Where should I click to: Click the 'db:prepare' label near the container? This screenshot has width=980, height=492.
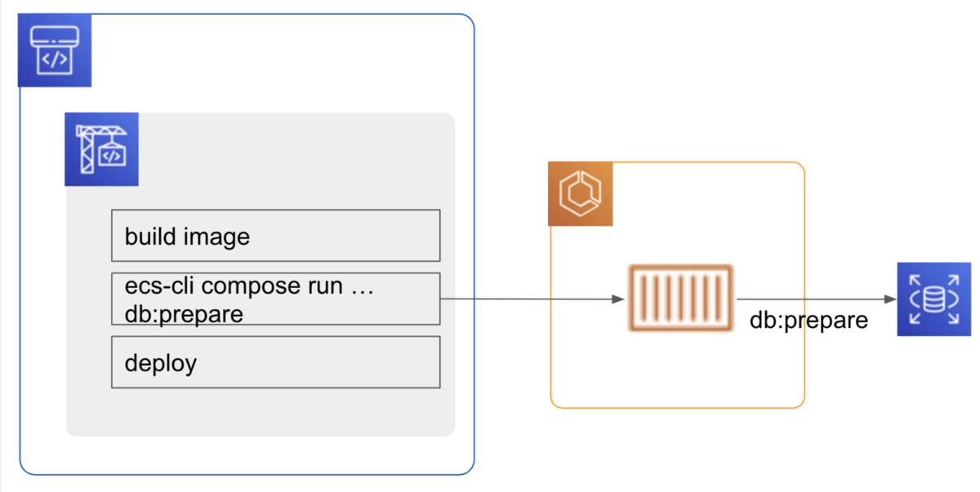point(808,320)
